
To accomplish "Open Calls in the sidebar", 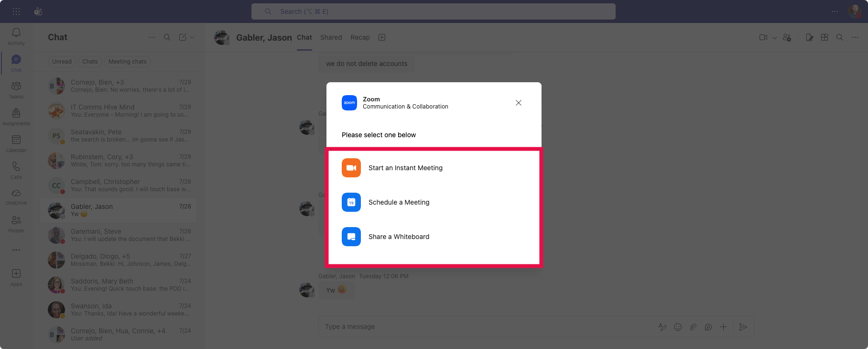I will coord(16,170).
